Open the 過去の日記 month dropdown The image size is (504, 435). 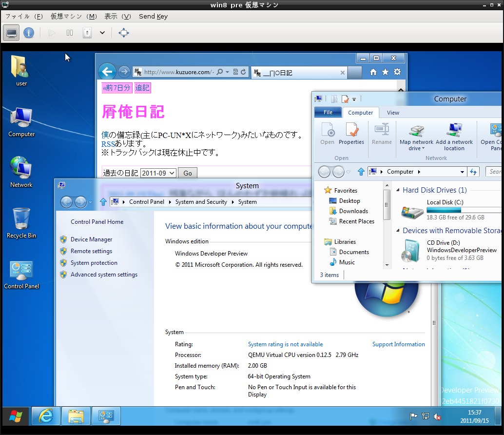(158, 173)
